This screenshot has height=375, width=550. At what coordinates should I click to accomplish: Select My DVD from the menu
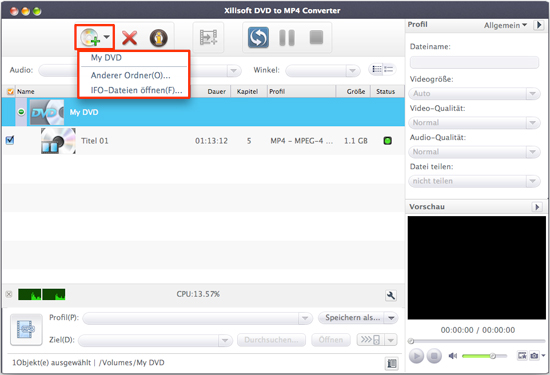(x=106, y=58)
